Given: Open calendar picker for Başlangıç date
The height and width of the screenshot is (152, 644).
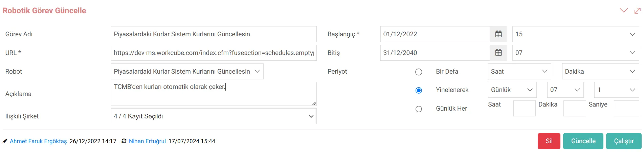Looking at the screenshot, I should pyautogui.click(x=498, y=34).
